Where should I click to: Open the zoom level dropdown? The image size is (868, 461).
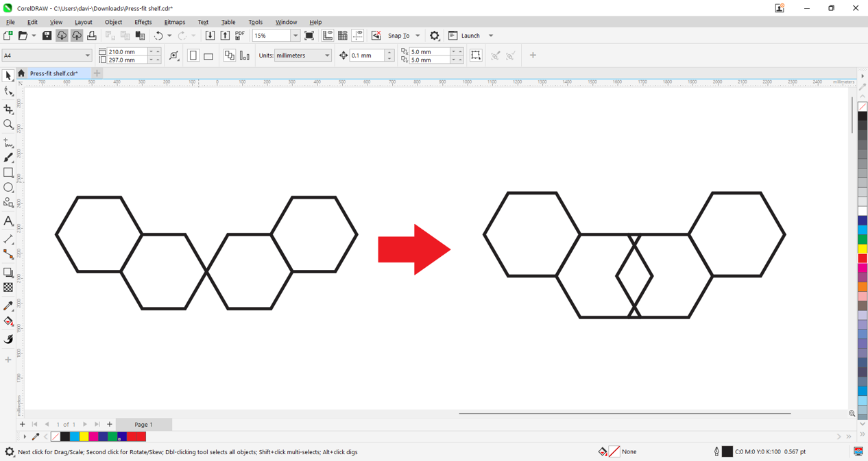[296, 36]
